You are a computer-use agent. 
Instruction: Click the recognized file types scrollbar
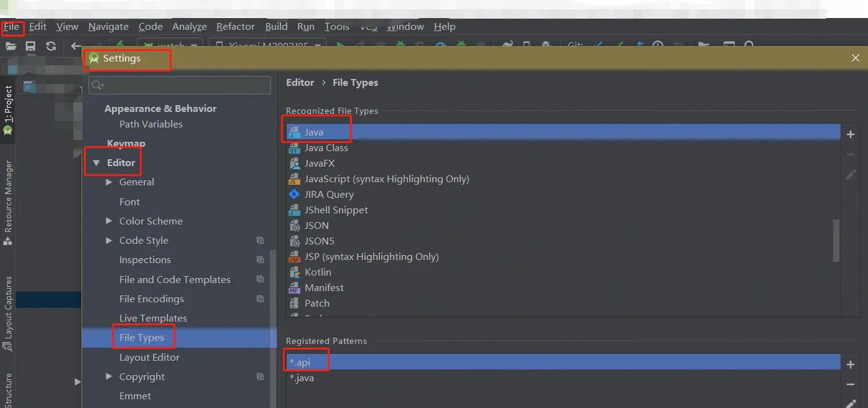coord(836,241)
